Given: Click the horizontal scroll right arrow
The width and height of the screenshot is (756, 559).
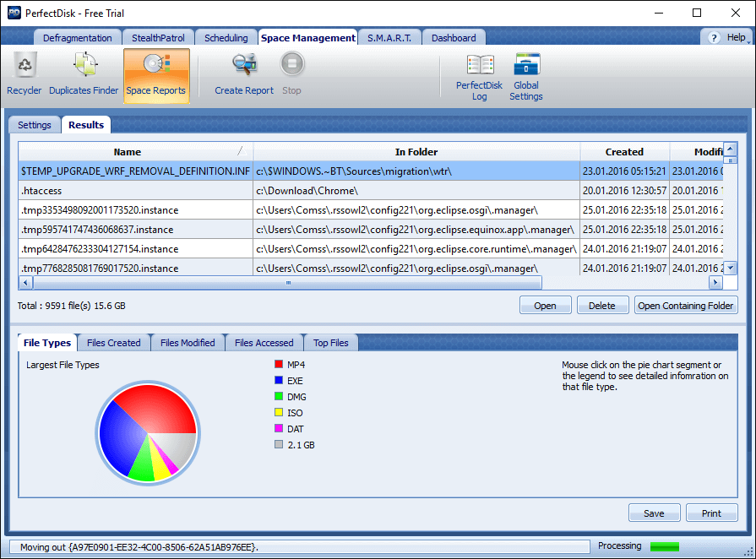Looking at the screenshot, I should (715, 282).
